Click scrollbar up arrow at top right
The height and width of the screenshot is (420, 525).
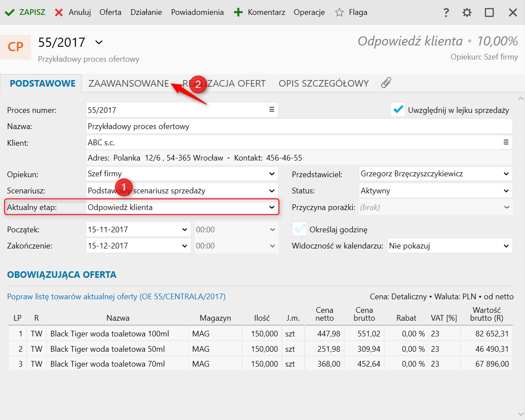pos(521,99)
